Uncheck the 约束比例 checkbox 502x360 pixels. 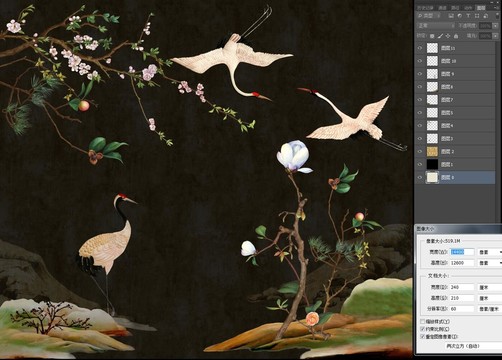[423, 329]
